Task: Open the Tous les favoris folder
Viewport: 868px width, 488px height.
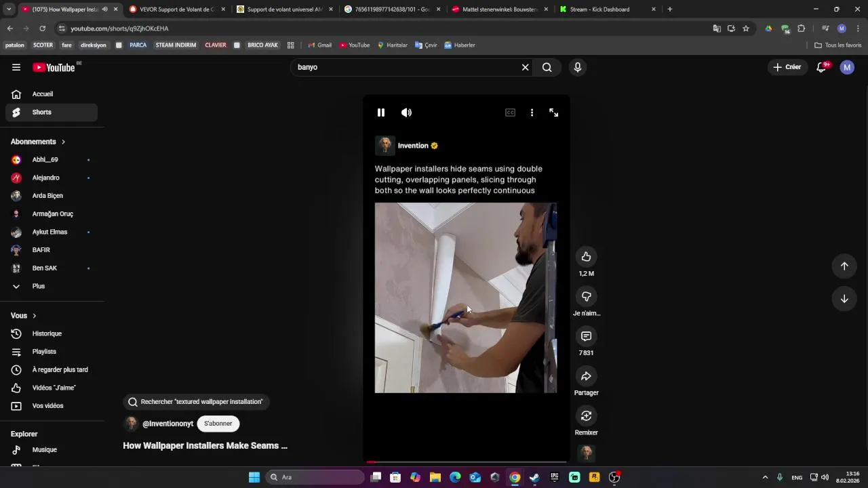Action: 838,45
